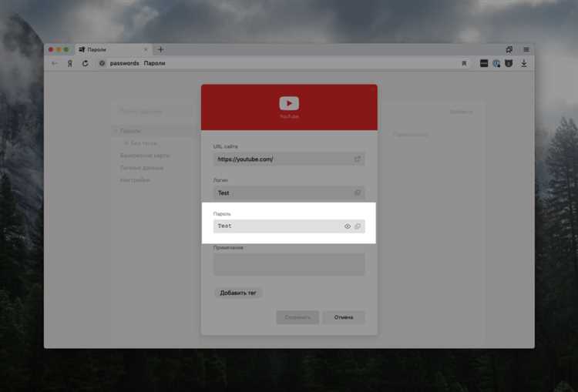Image resolution: width=578 pixels, height=392 pixels.
Task: Select the Пароли browser tab
Action: coord(112,49)
